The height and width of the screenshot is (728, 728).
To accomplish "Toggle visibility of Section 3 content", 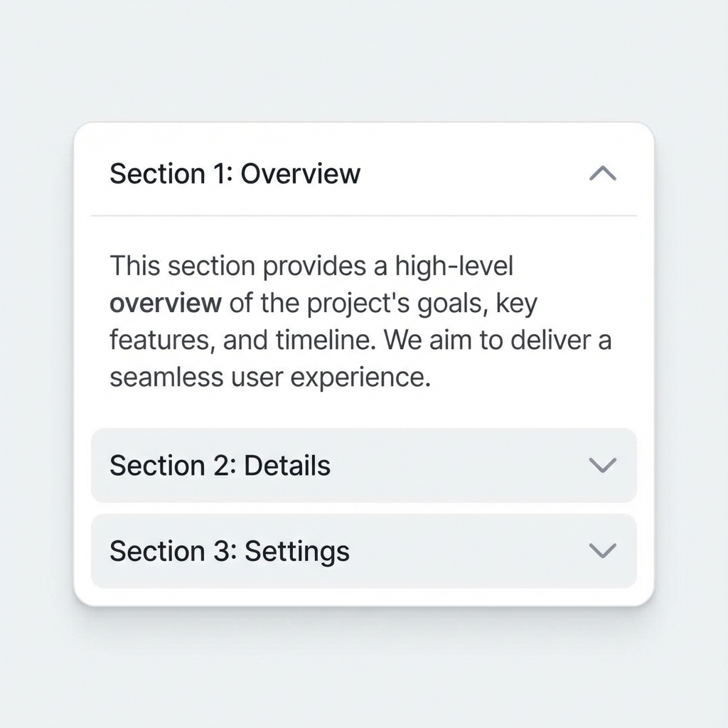I will coord(355,551).
